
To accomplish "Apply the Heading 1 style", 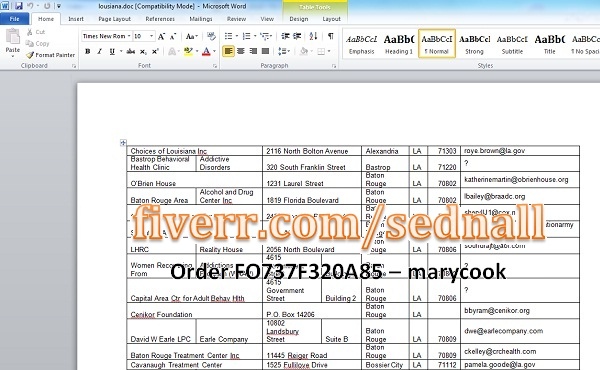I will click(x=399, y=44).
